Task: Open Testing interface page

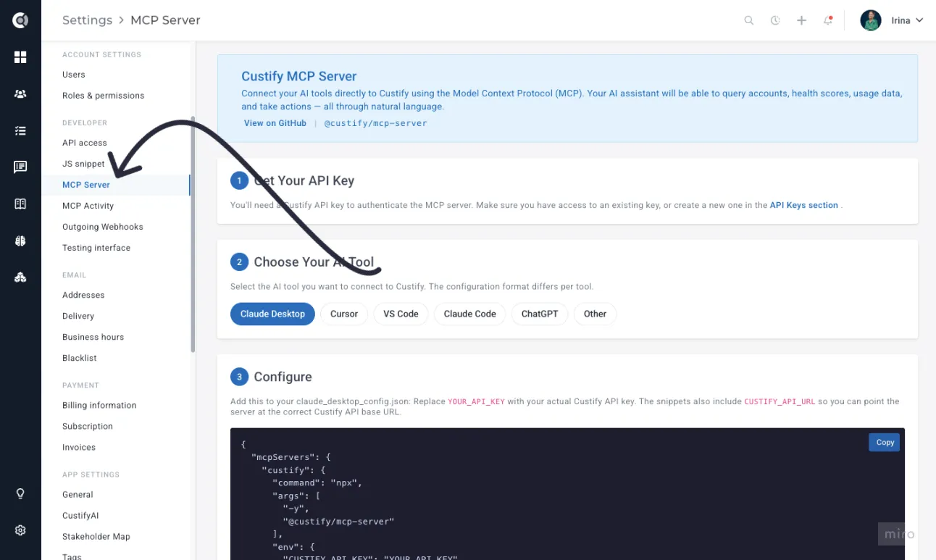Action: pyautogui.click(x=96, y=248)
